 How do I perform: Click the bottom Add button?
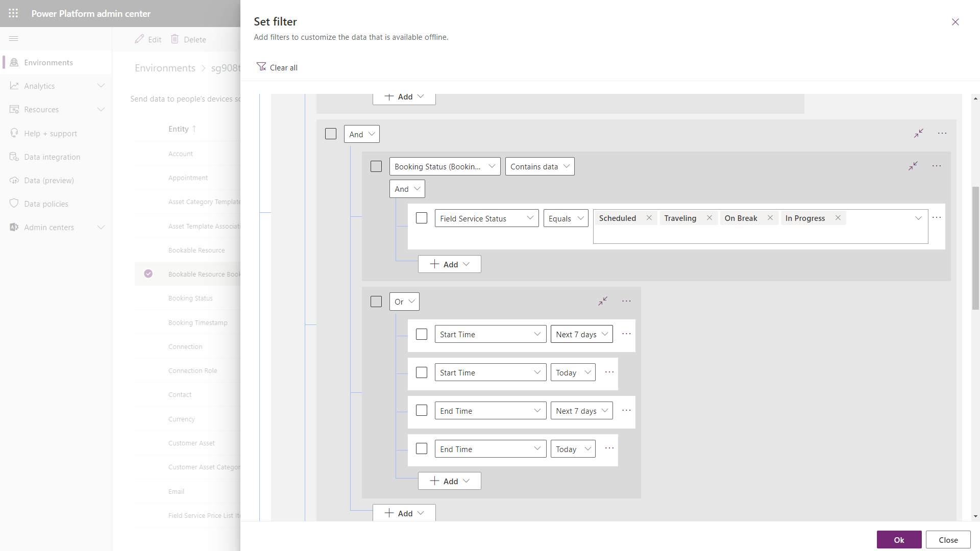[404, 513]
